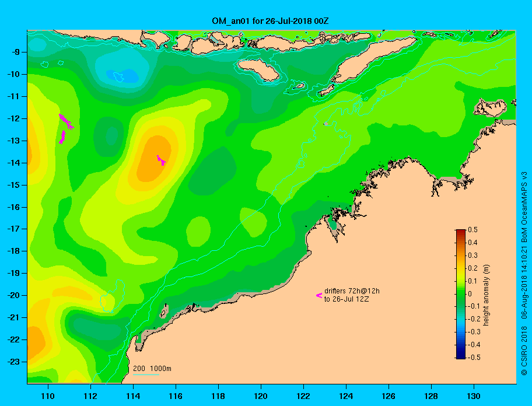Click the latitude axis label "-9"

[16, 52]
